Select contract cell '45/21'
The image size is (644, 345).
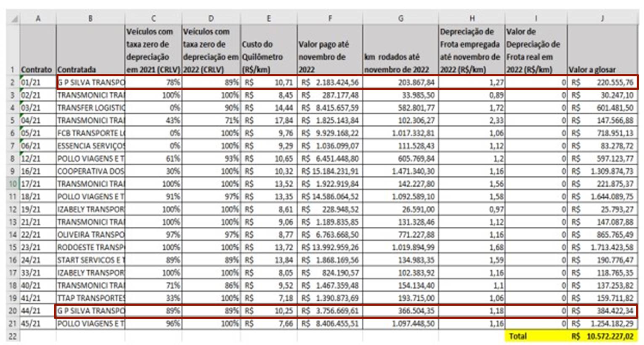click(x=38, y=324)
